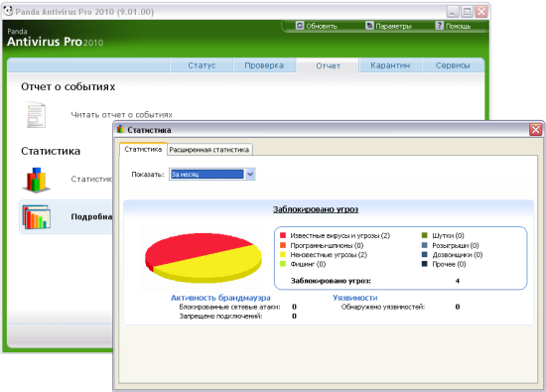Screen dimensions: 546x392
Task: Go to the Сервисы tab
Action: (x=453, y=65)
